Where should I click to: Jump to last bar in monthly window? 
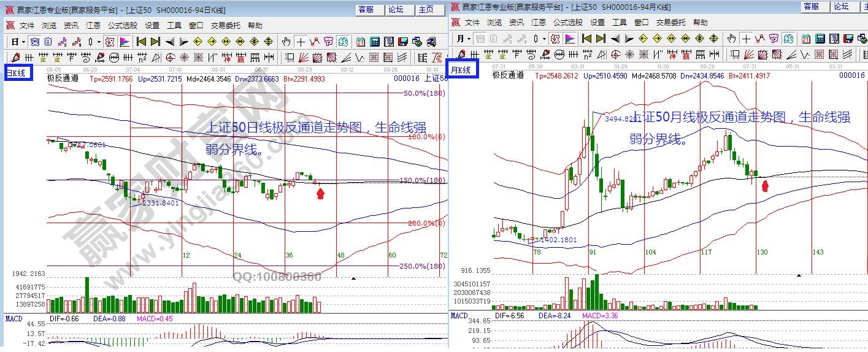600,38
